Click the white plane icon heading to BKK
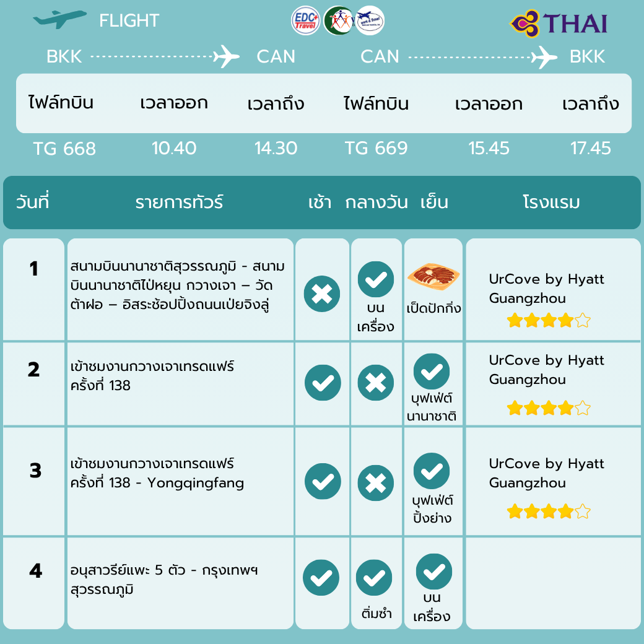Screen dimensions: 644x644 tap(544, 57)
